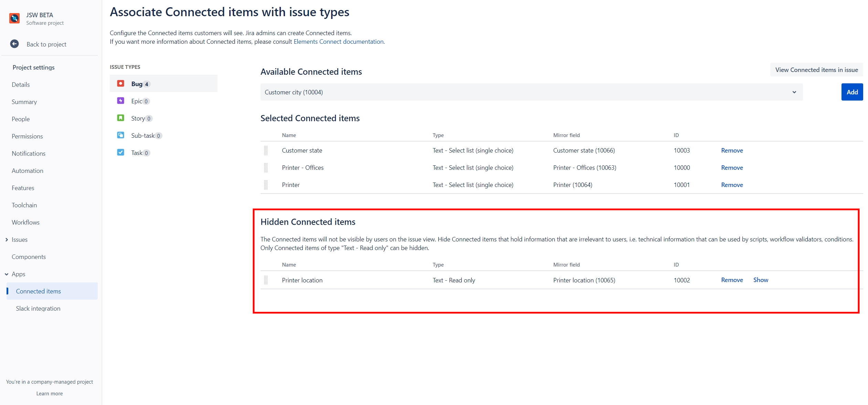Collapse the Apps section in sidebar
This screenshot has width=868, height=405.
[7, 274]
